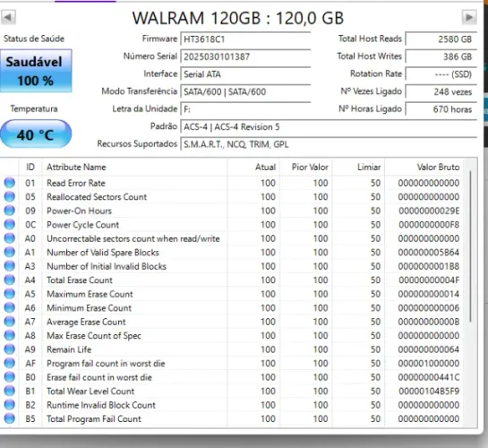Click the status icon for Read Error Rate
Viewport: 488px width, 448px height.
pyautogui.click(x=10, y=183)
